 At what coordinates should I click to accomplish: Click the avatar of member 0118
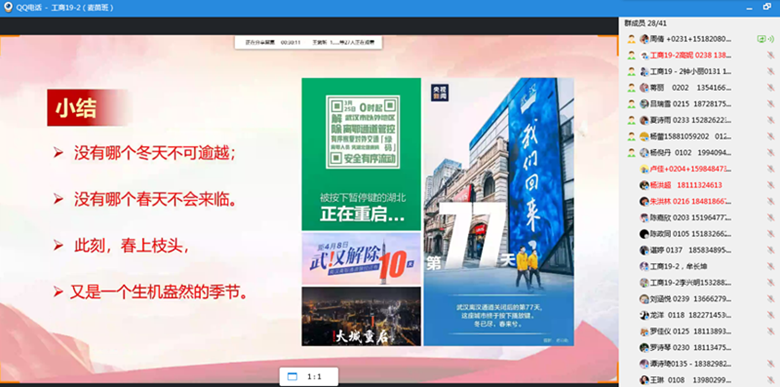coord(644,315)
